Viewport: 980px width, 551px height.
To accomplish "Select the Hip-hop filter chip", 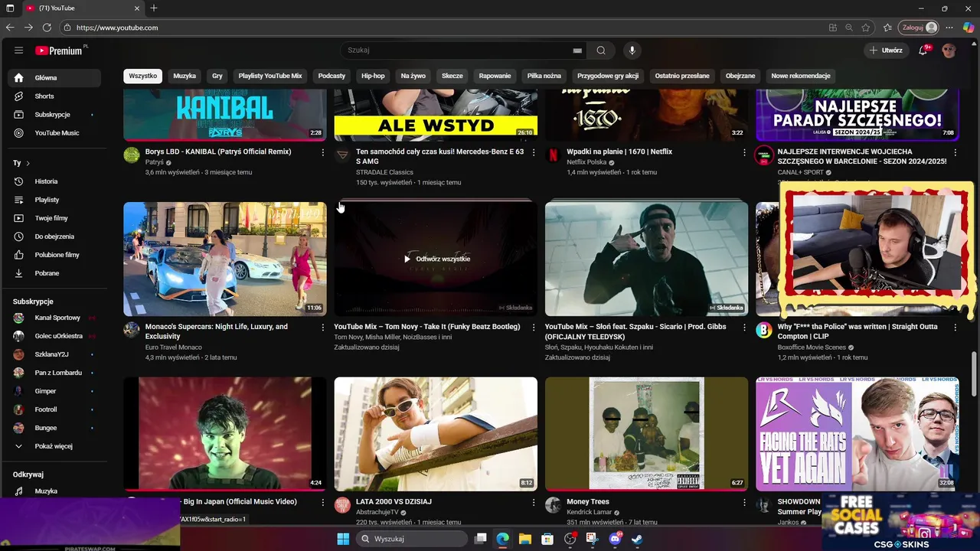I will [x=373, y=76].
